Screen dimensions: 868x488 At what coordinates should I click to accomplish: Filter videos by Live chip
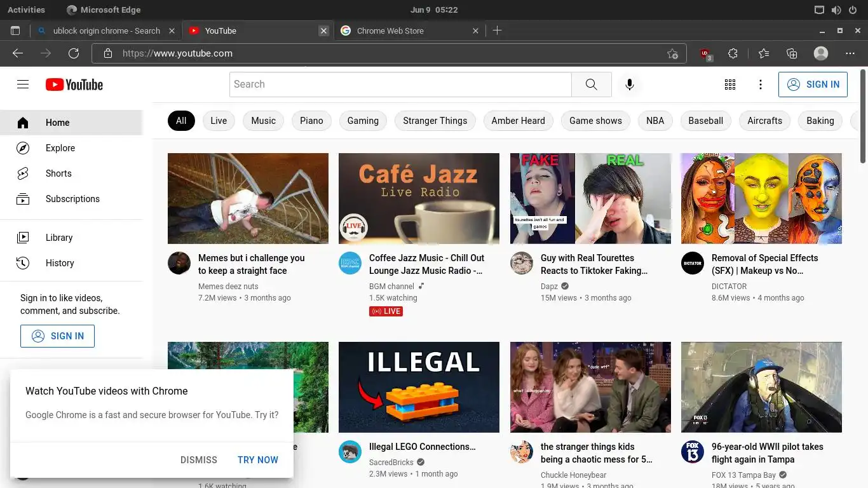[x=219, y=121]
